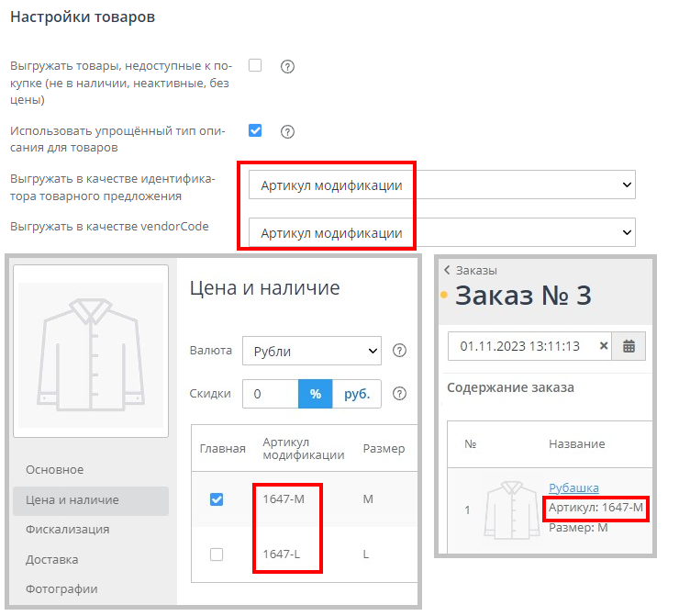Click the shirt thumbnail in order contents
This screenshot has width=679, height=616.
click(511, 509)
